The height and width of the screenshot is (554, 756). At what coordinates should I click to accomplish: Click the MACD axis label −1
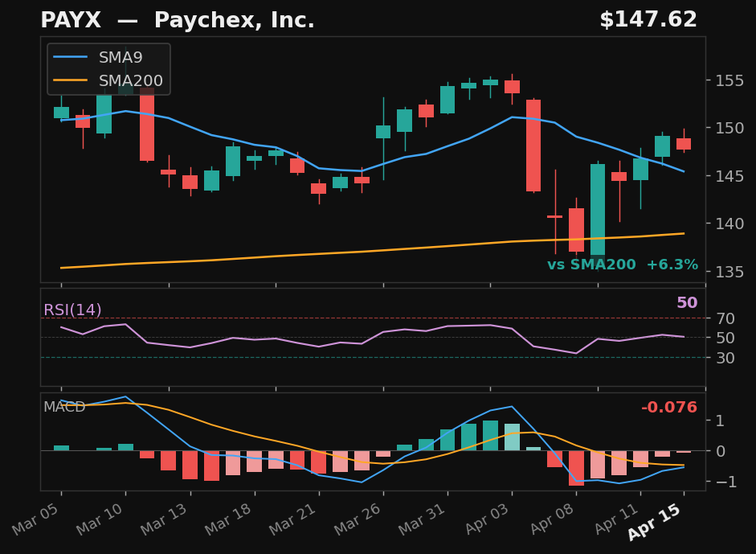(x=726, y=482)
